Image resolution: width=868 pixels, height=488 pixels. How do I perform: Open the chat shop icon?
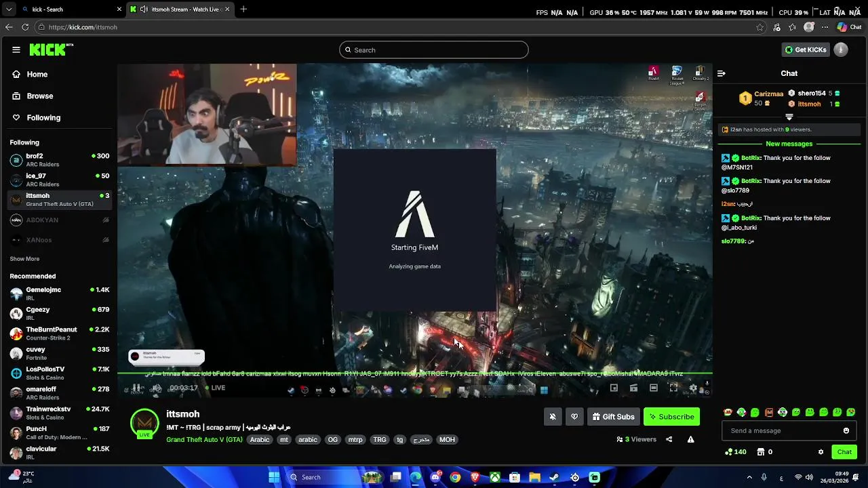(x=761, y=452)
